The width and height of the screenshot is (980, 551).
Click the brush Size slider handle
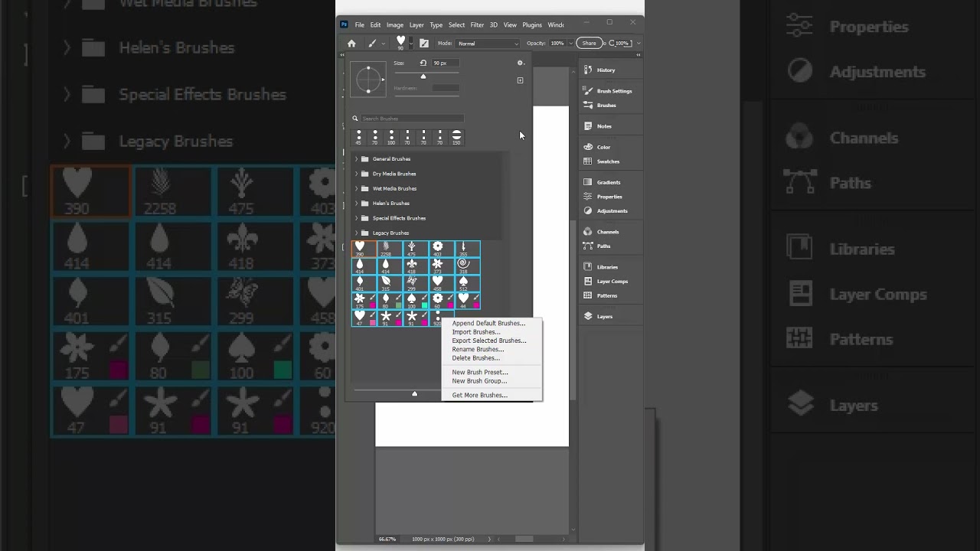(x=423, y=76)
